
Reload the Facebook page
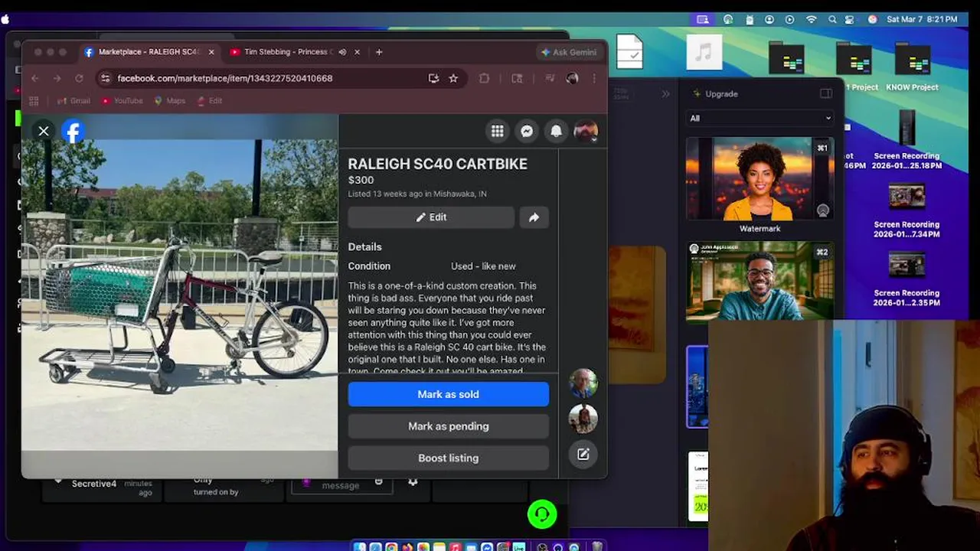[x=79, y=78]
